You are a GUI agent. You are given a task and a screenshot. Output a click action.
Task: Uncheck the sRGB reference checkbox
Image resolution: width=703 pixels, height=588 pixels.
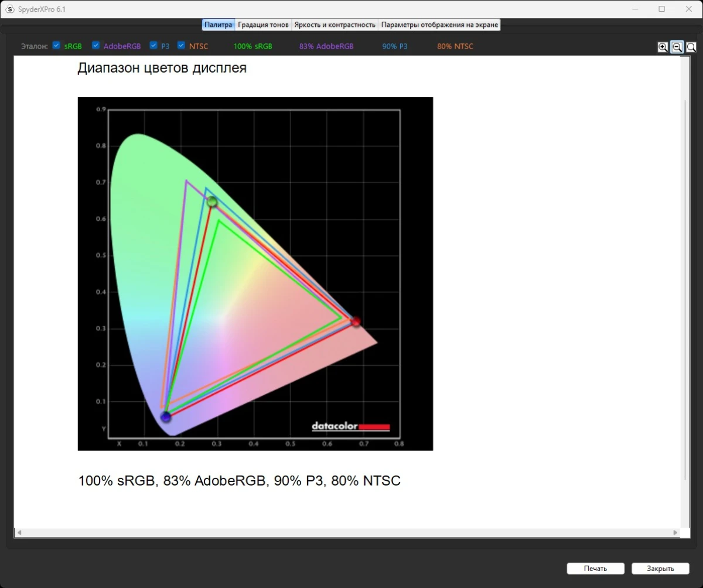[56, 46]
